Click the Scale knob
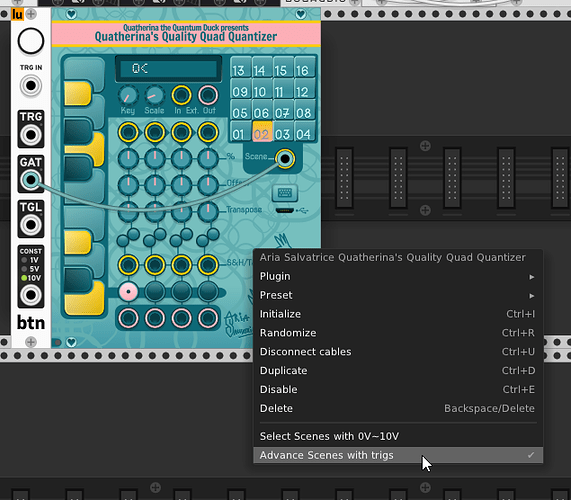This screenshot has height=500, width=571. pyautogui.click(x=155, y=96)
